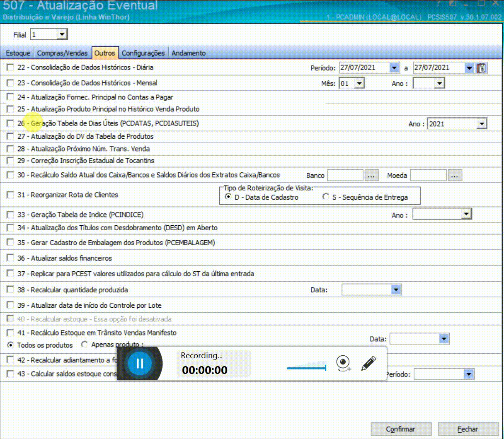Expand the Ano dropdown for option 23
Screen dimensions: 504x439
(440, 83)
